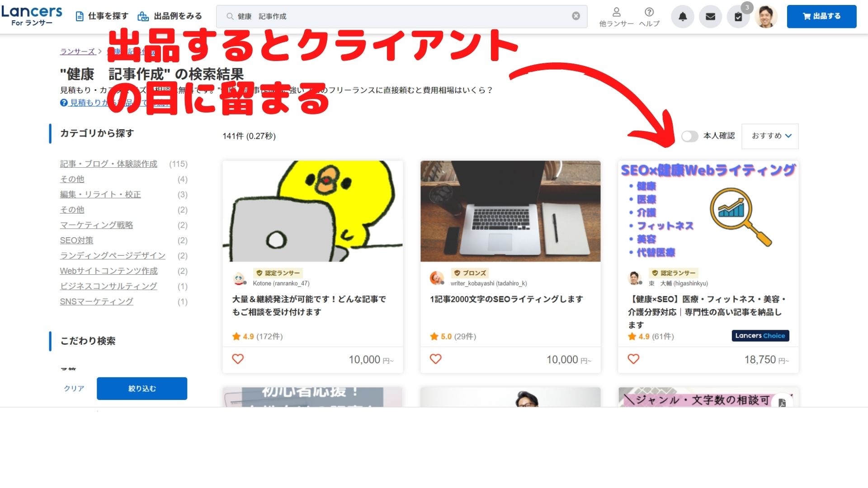Click writer_kobayashi's seller avatar

[437, 278]
